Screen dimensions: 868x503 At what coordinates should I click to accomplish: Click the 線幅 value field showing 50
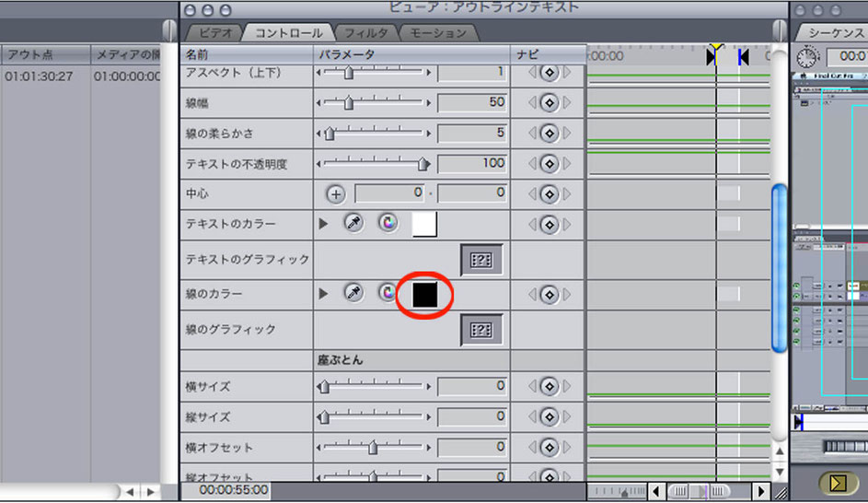pos(472,102)
